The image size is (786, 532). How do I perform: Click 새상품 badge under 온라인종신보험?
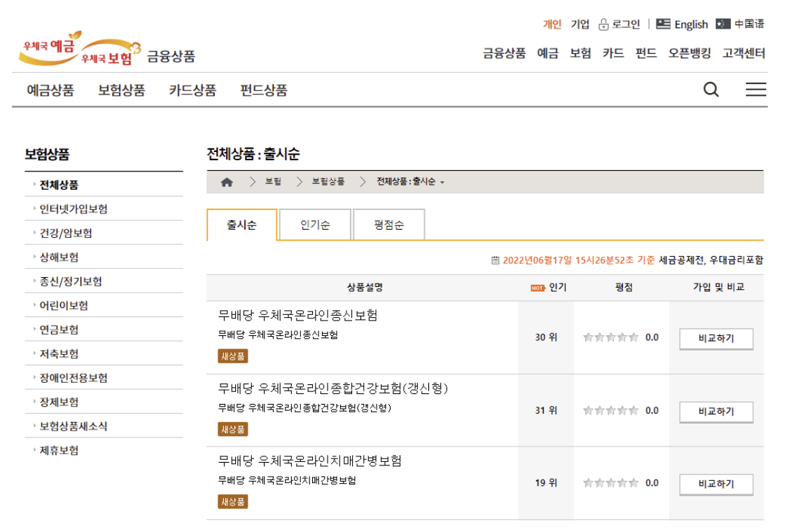click(232, 356)
